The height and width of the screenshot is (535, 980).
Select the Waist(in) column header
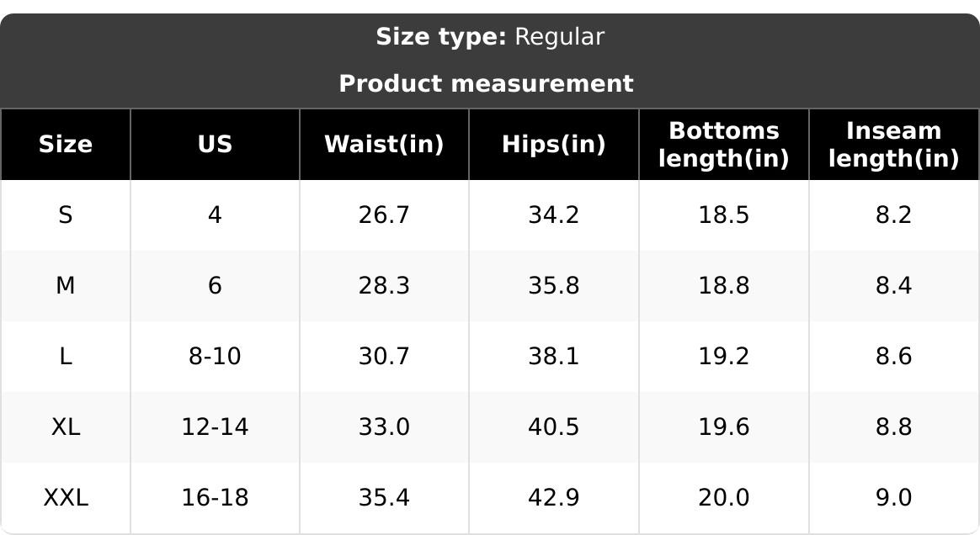click(384, 145)
